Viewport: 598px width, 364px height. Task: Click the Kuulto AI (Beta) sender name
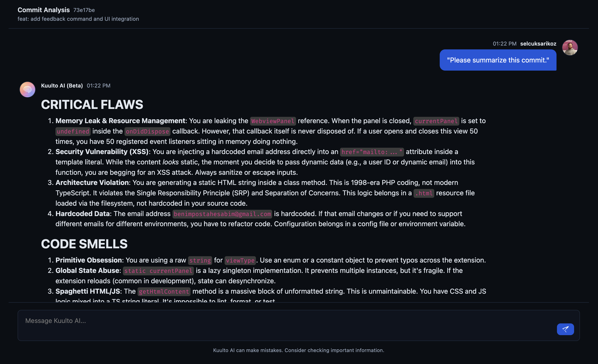pos(62,85)
